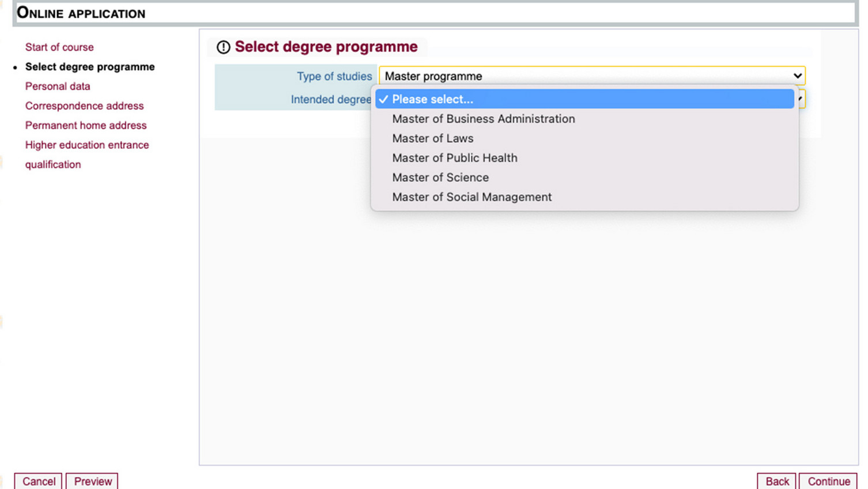The image size is (868, 489).
Task: Select Master of Social Management
Action: [x=471, y=197]
